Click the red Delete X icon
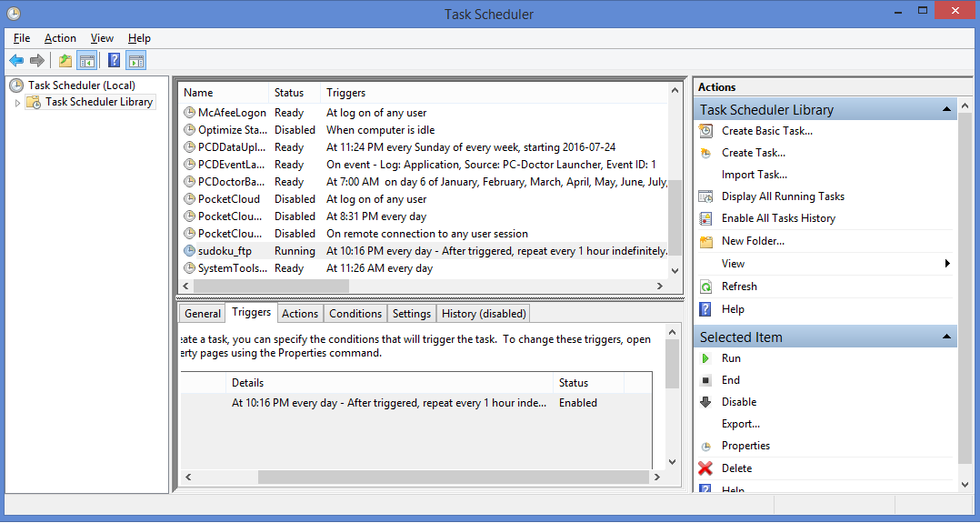This screenshot has height=523, width=980. click(705, 468)
